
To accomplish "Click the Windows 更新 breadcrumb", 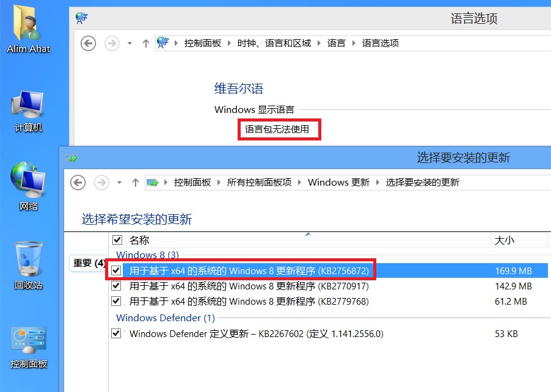I will click(x=338, y=183).
